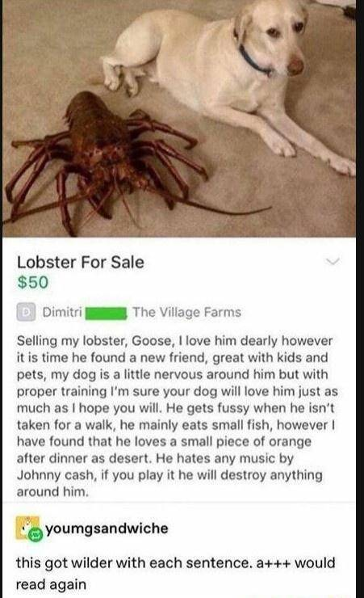Open seller avatar icon with letter D

26,312
